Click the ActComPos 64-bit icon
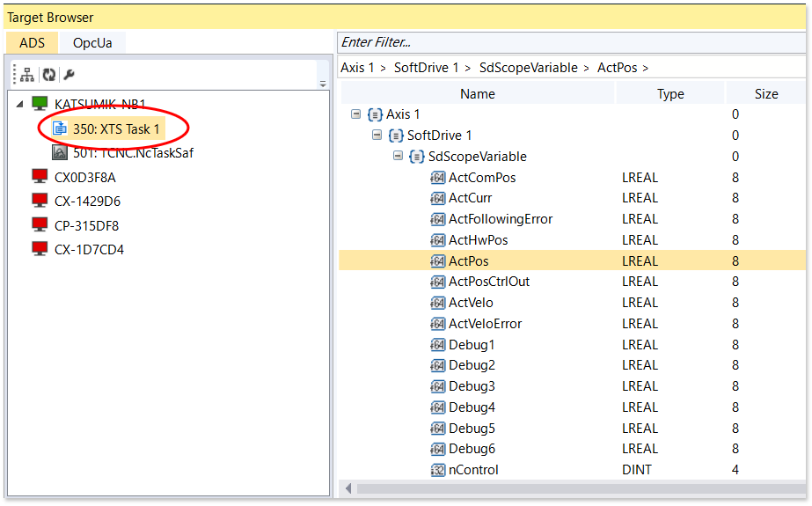The height and width of the screenshot is (506, 812). (437, 178)
